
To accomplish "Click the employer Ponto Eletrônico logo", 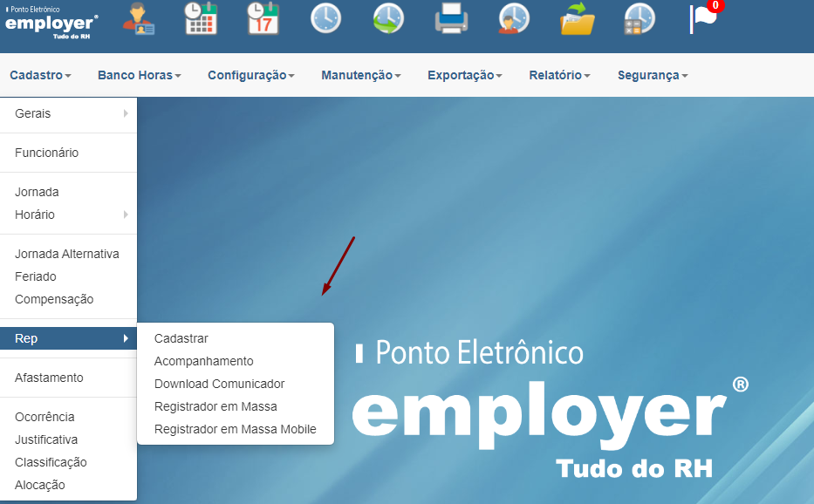I will (51, 23).
